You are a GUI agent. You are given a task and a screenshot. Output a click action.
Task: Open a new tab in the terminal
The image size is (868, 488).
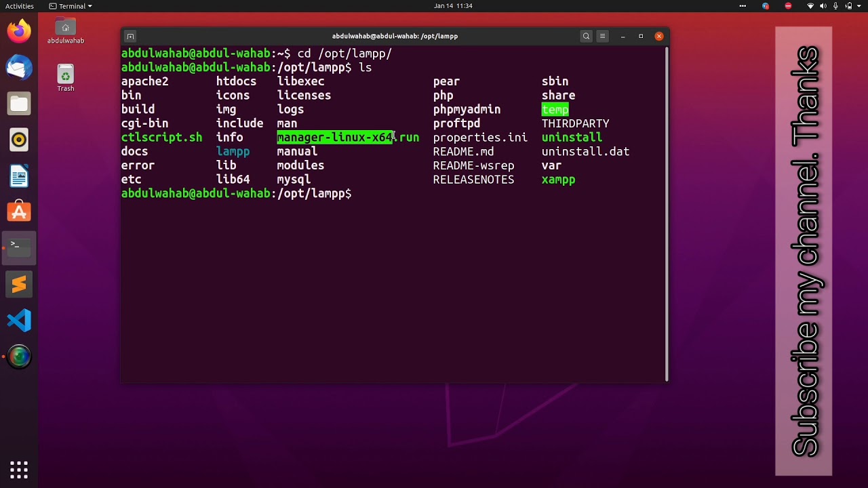tap(130, 36)
